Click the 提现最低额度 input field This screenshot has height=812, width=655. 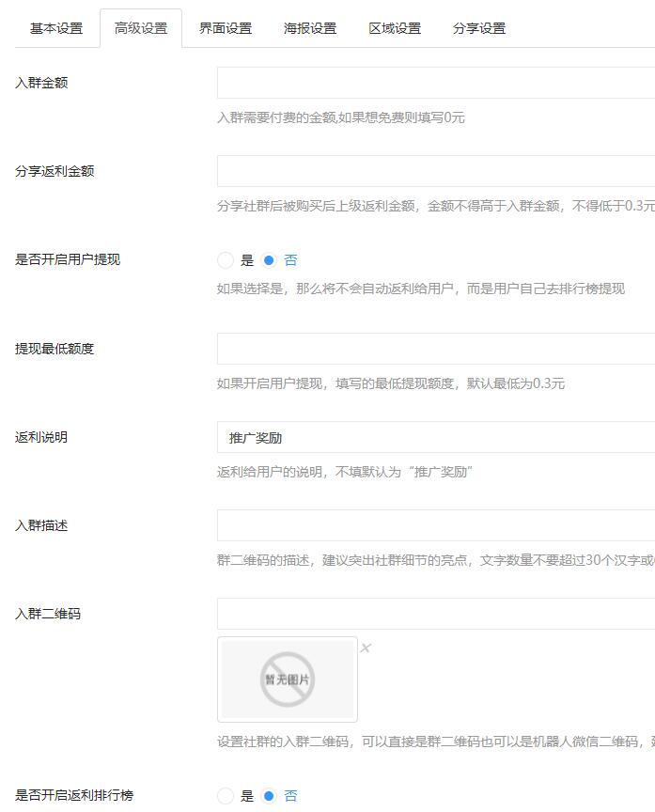click(436, 349)
